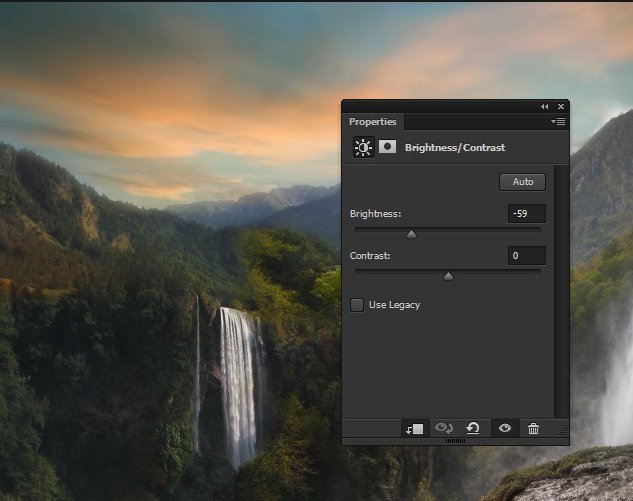Click view previous state icon
Screen dimensions: 633x501
point(444,429)
